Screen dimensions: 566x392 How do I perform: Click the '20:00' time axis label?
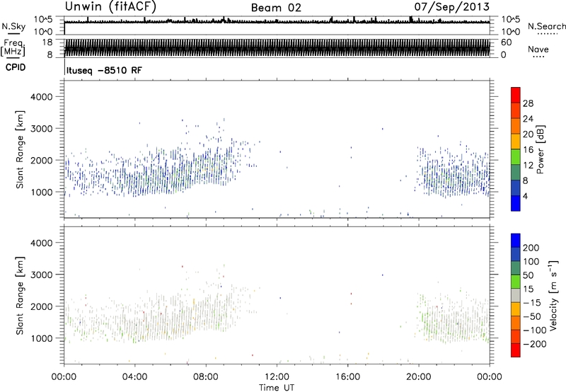tap(419, 377)
